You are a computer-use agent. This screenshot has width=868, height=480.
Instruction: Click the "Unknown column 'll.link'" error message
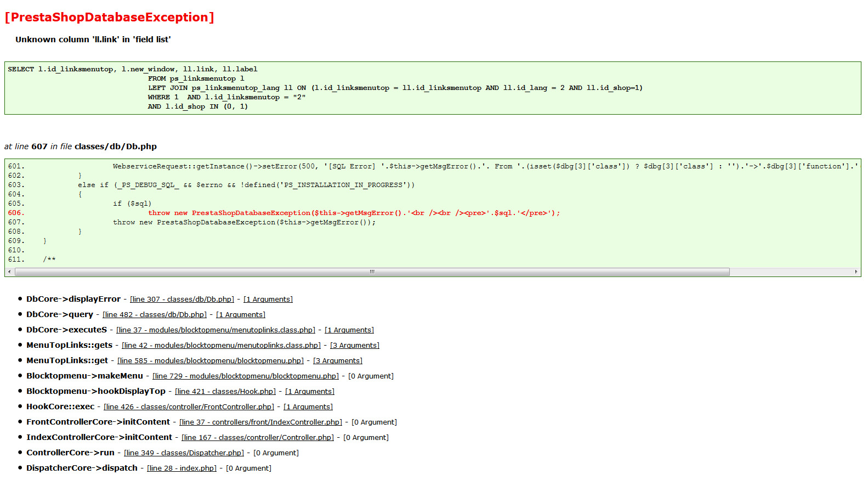93,39
